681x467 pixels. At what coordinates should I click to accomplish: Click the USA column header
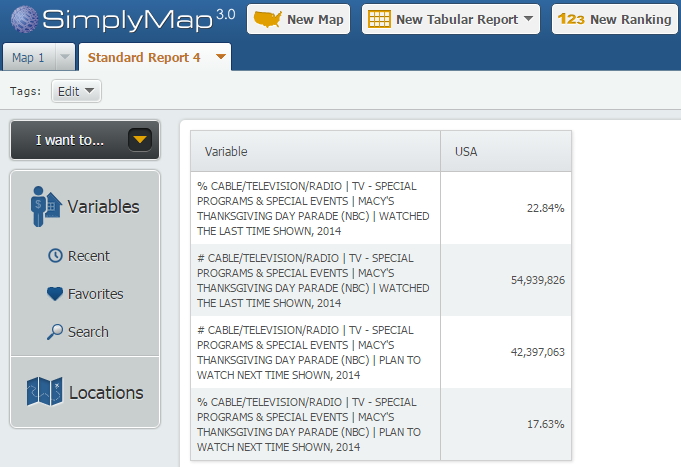[506, 151]
